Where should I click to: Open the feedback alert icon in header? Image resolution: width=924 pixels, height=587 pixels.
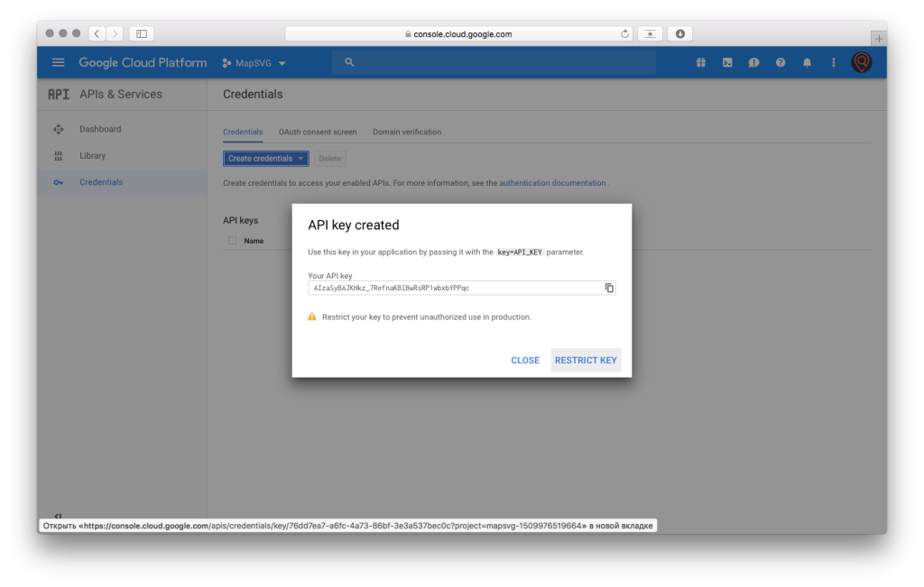[x=753, y=63]
